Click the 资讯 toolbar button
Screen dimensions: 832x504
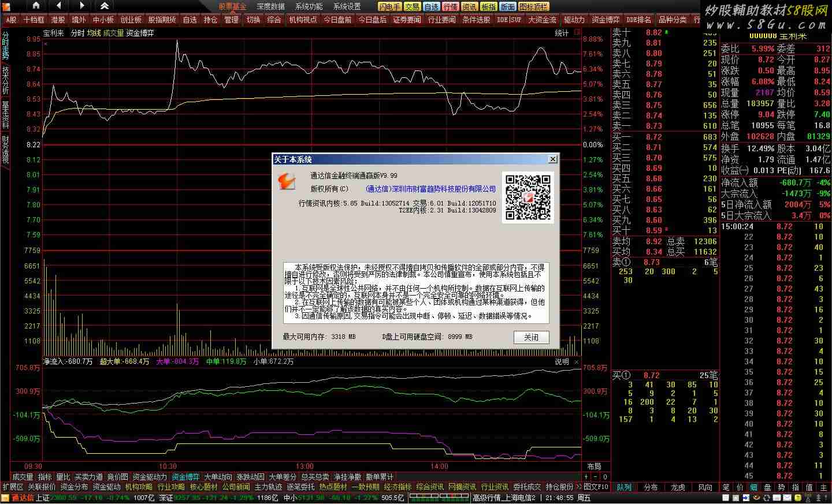470,6
